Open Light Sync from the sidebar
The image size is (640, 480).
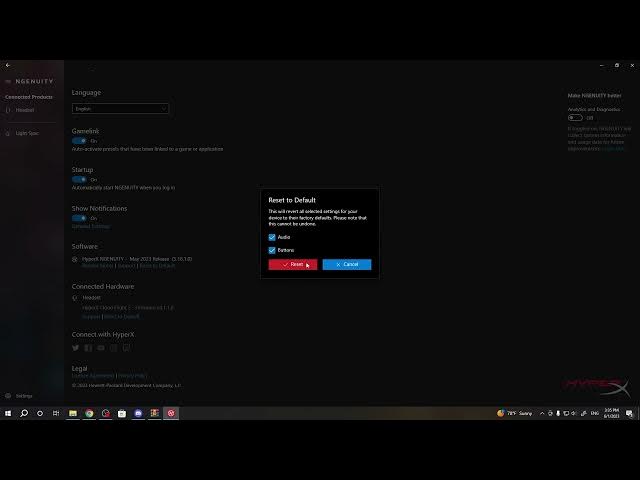pyautogui.click(x=26, y=133)
